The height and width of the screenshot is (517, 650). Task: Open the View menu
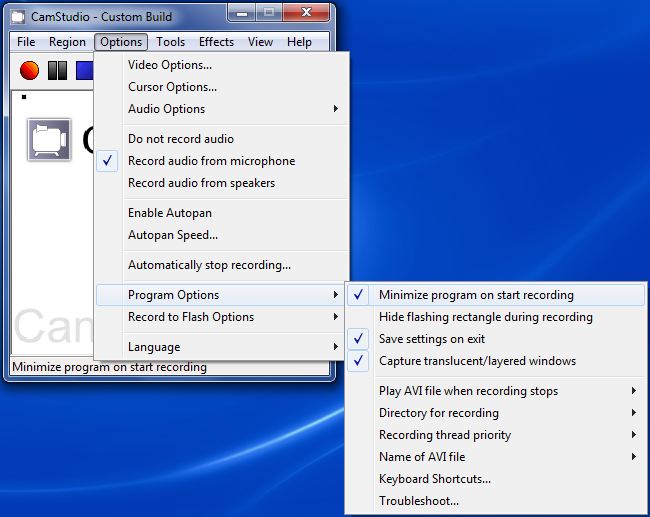260,42
